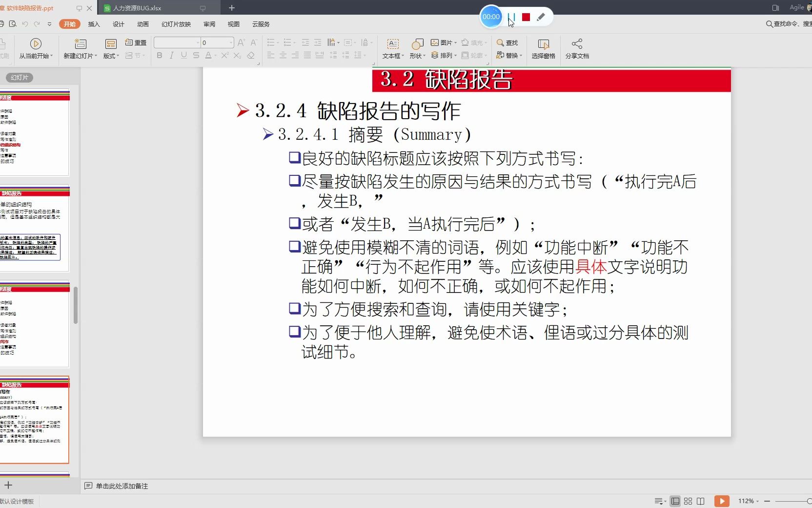Screen dimensions: 812x508
Task: Toggle center text alignment
Action: point(283,56)
